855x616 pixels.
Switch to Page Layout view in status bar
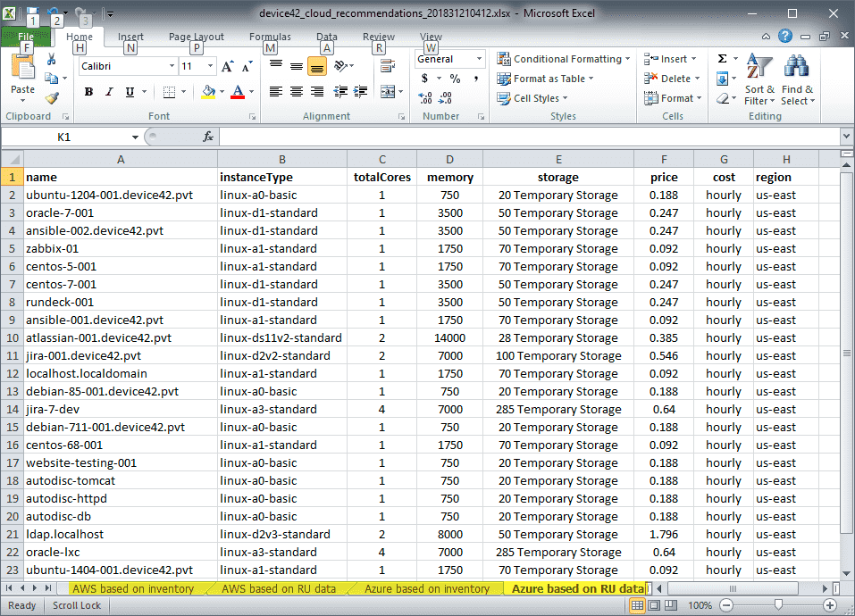coord(654,605)
